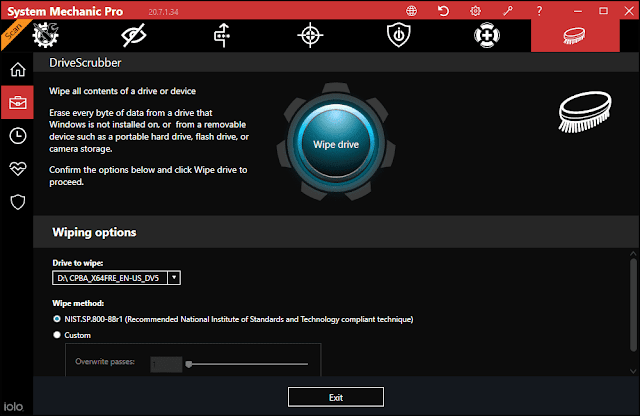Screen dimensions: 640x416
Task: Open the crosshair target tools icon
Action: pos(310,36)
